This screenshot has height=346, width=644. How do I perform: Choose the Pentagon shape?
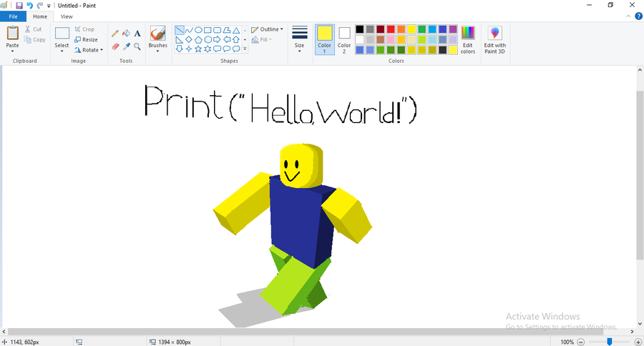click(x=198, y=39)
